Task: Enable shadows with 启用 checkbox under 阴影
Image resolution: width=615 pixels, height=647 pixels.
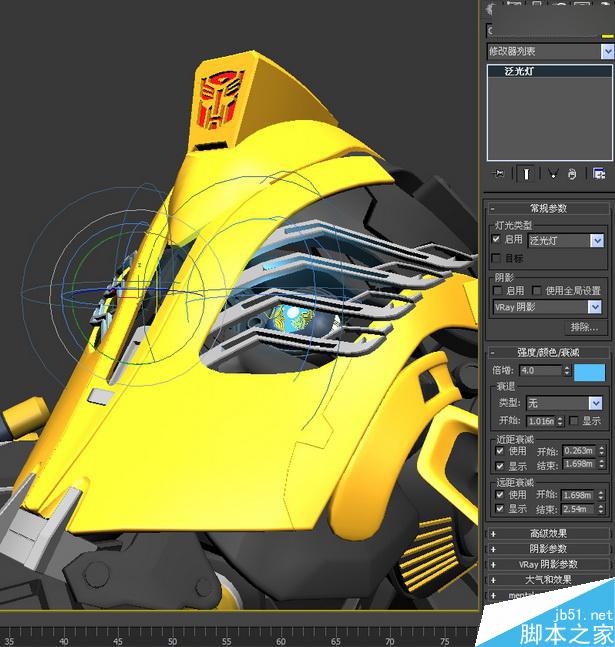Action: click(x=498, y=291)
